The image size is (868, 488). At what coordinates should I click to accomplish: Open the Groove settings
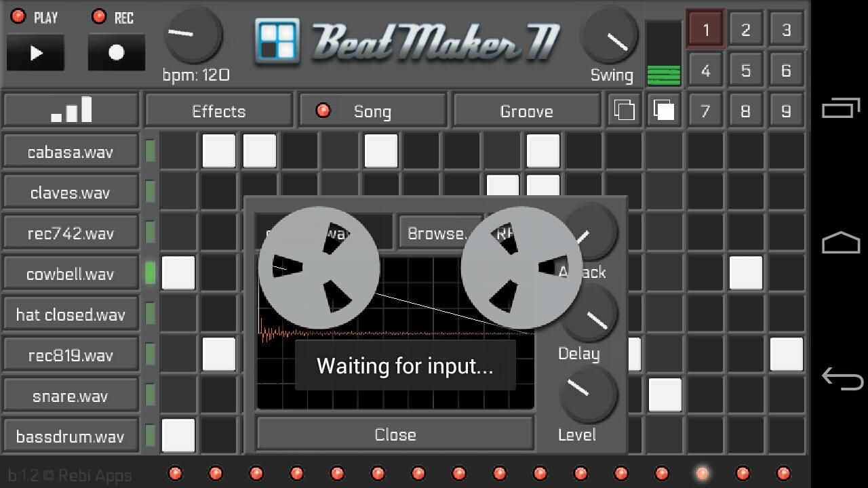pos(526,110)
